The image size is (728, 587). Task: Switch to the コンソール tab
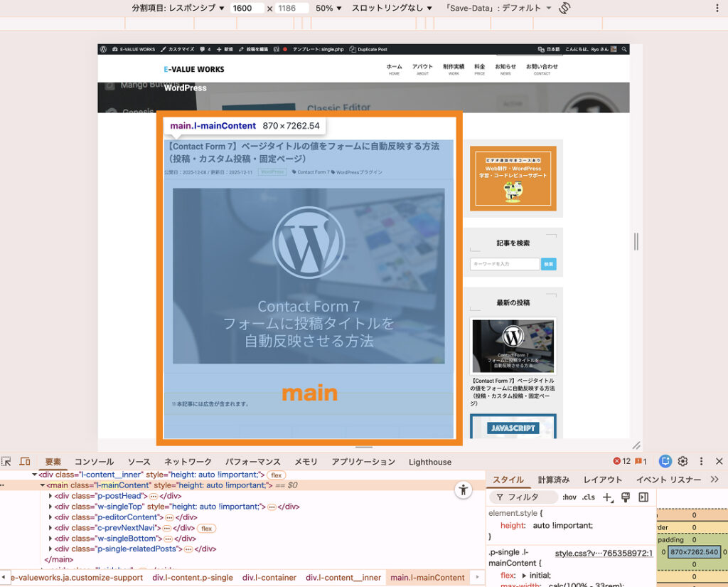tap(94, 462)
